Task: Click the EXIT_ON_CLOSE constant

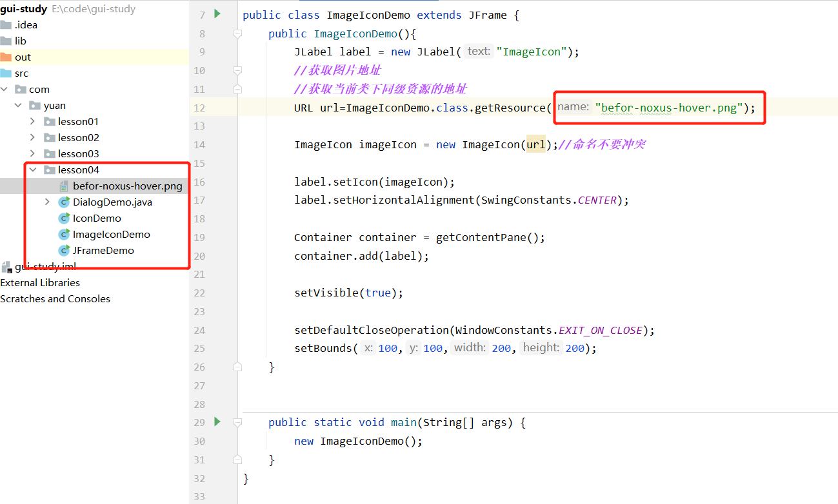Action: click(601, 330)
